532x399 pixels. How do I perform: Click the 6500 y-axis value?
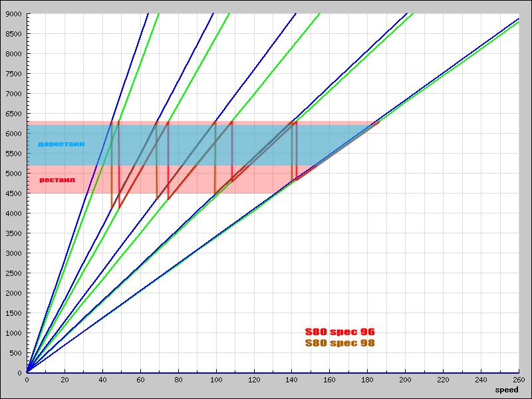click(x=13, y=114)
